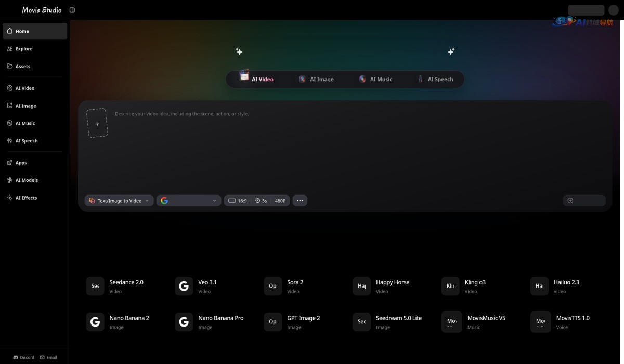The height and width of the screenshot is (364, 624).
Task: Click the Email link in the sidebar footer
Action: tap(48, 357)
